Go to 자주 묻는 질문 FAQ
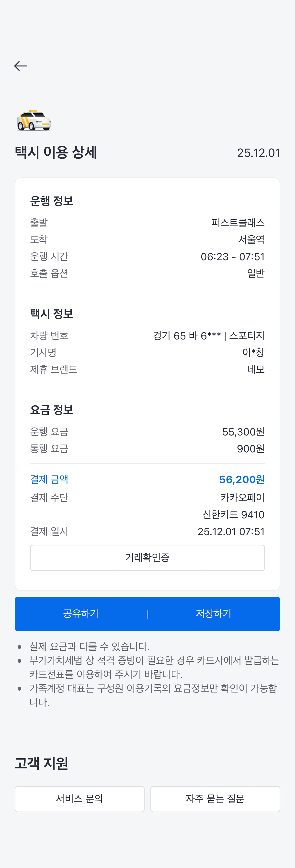 click(x=215, y=799)
